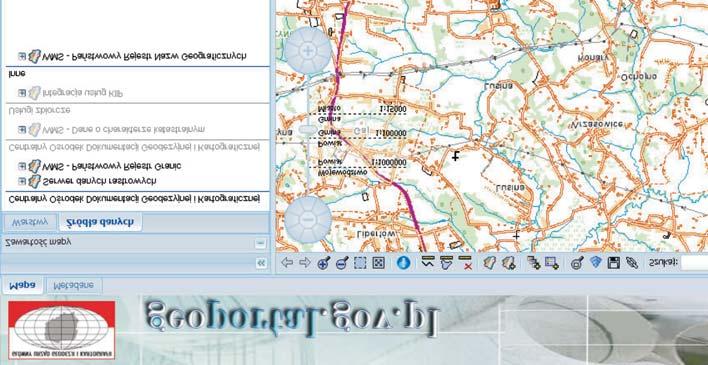
Task: Select WMS - Państwowy Rejestr Granic label
Action: pos(112,166)
